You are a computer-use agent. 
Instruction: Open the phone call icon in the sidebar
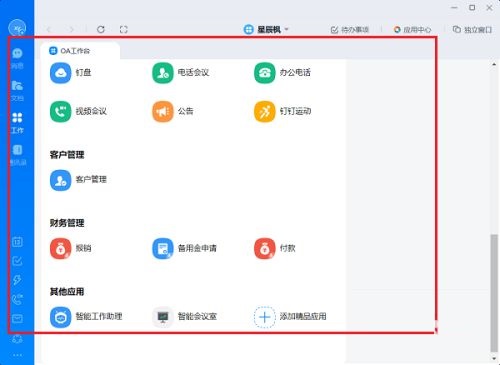(17, 299)
